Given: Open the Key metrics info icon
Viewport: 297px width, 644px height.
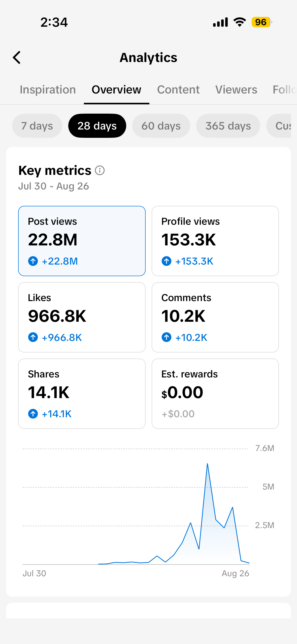Looking at the screenshot, I should 100,171.
